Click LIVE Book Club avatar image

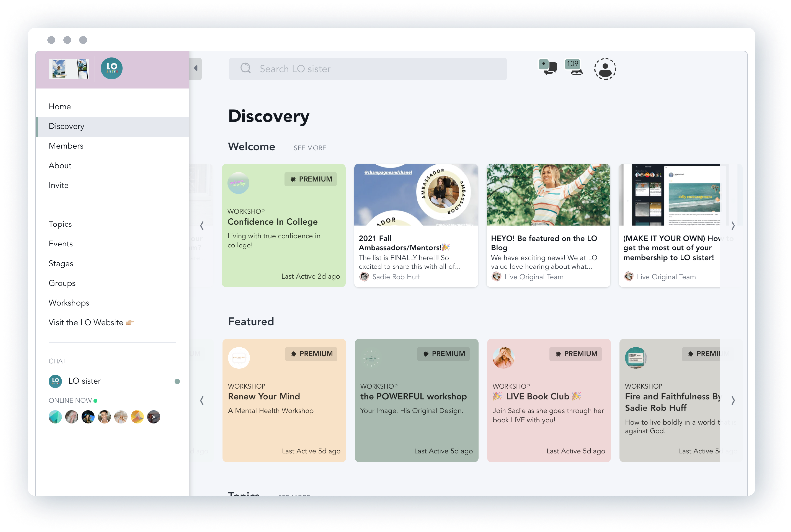pyautogui.click(x=504, y=358)
